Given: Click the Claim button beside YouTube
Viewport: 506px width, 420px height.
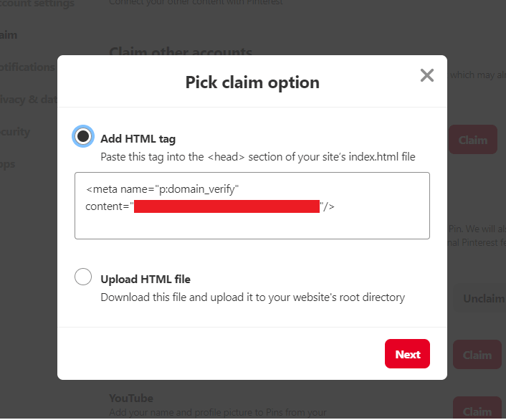Looking at the screenshot, I should [477, 411].
